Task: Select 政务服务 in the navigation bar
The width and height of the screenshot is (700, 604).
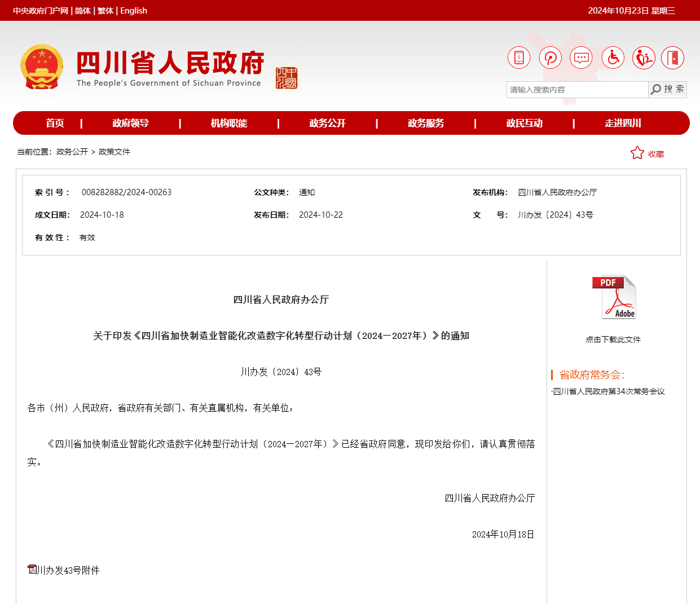Action: [x=426, y=123]
